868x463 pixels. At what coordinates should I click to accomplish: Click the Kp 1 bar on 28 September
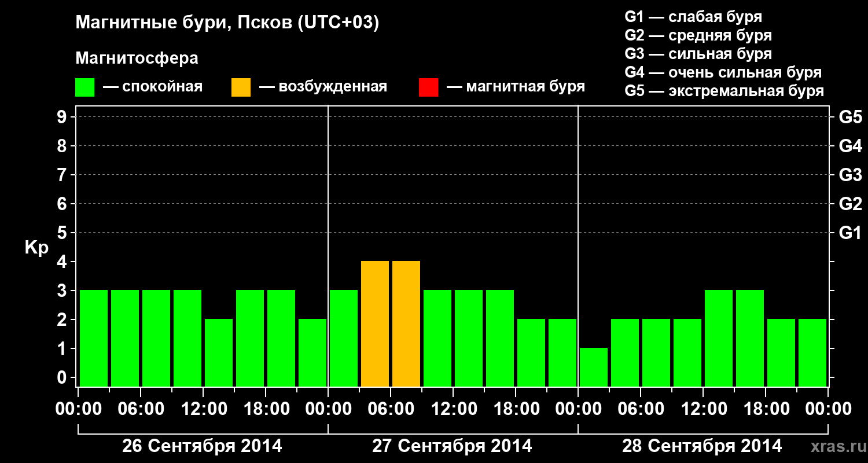(x=594, y=367)
